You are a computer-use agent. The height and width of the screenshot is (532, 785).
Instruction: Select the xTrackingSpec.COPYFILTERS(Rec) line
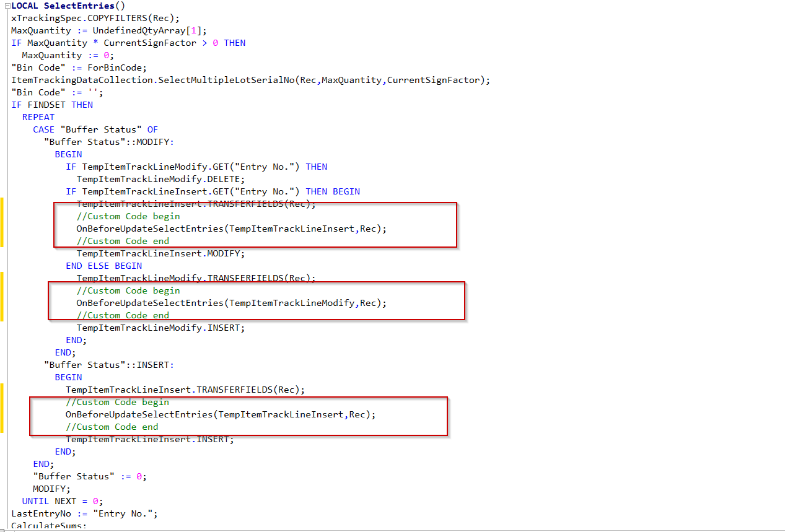95,18
